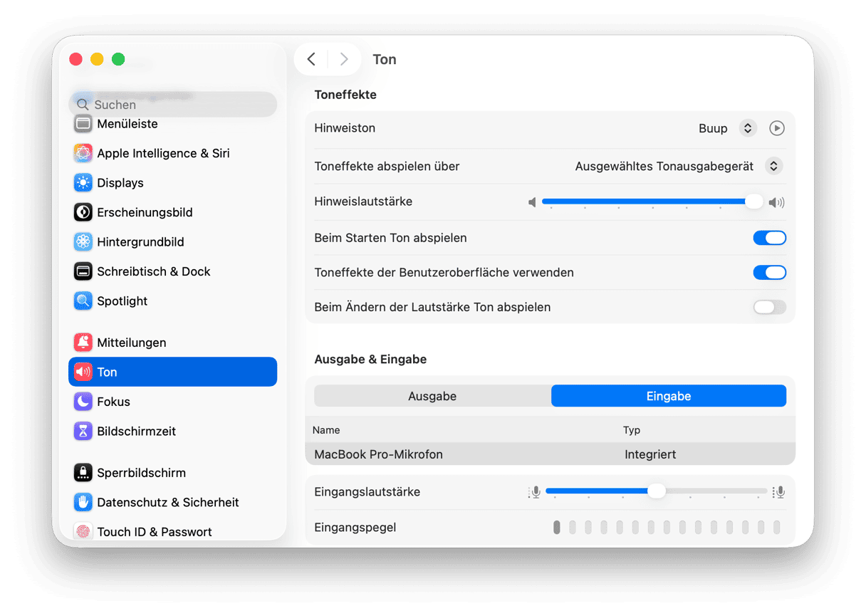Screen dimensions: 866x616
Task: Open Bildschirmzeit in the sidebar
Action: pyautogui.click(x=136, y=432)
